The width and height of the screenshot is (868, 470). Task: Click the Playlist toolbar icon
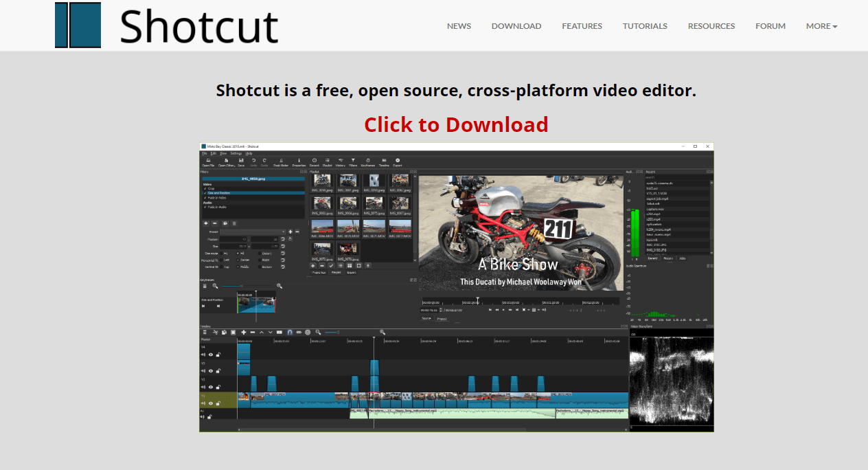[x=328, y=163]
